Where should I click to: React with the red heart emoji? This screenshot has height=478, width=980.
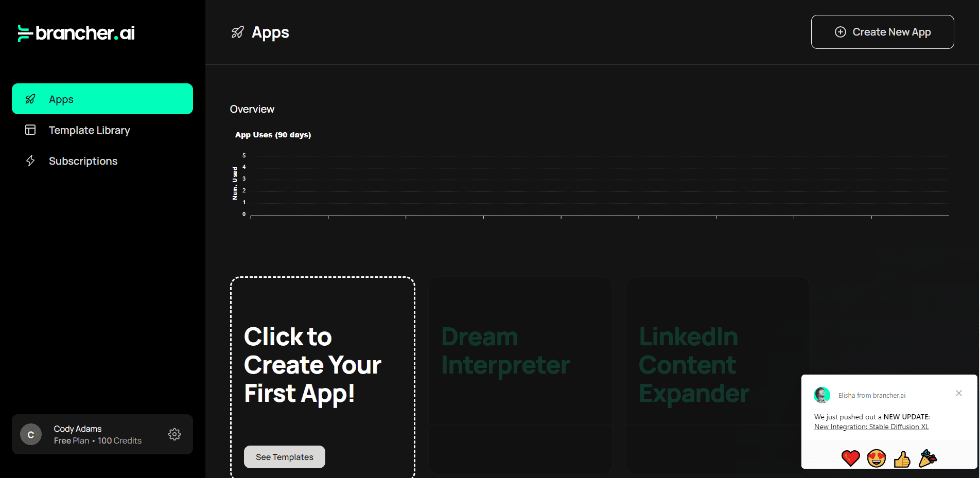pyautogui.click(x=850, y=458)
